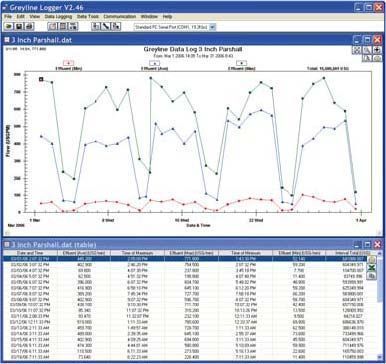386x364 pixels.
Task: Click the Greyline Logger application icon
Action: [5, 7]
